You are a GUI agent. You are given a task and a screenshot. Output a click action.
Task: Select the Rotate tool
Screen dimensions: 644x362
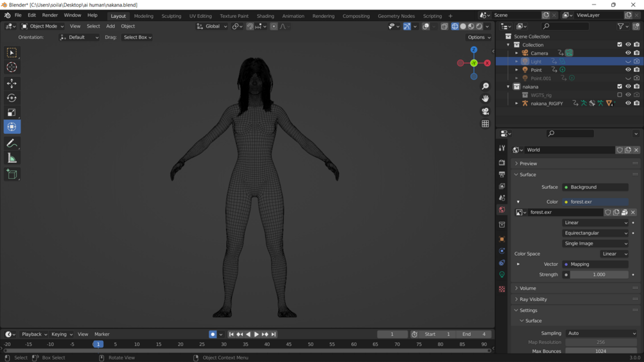click(x=12, y=98)
